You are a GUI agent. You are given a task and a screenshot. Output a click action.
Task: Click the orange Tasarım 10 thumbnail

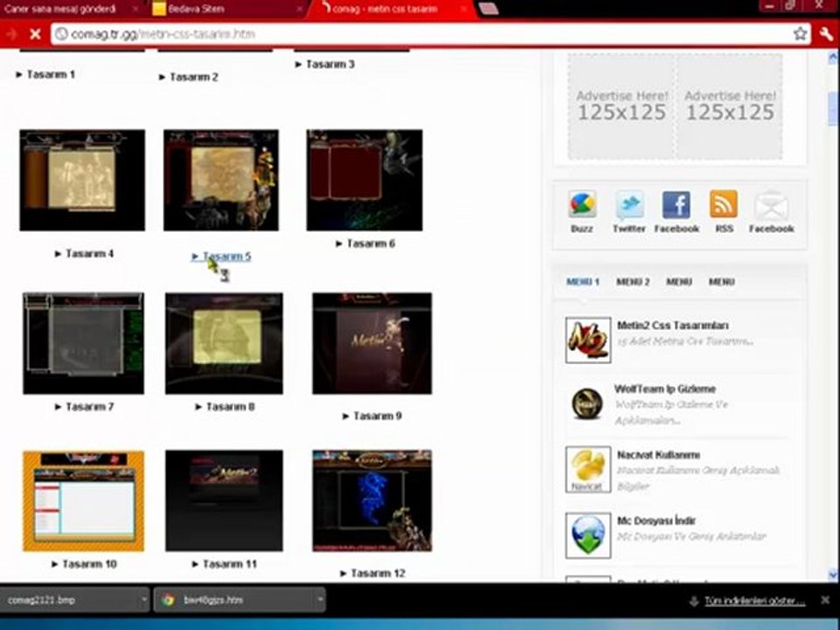coord(84,500)
